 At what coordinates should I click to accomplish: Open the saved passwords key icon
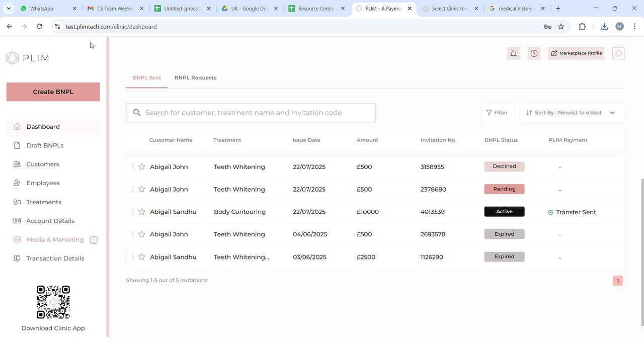547,27
